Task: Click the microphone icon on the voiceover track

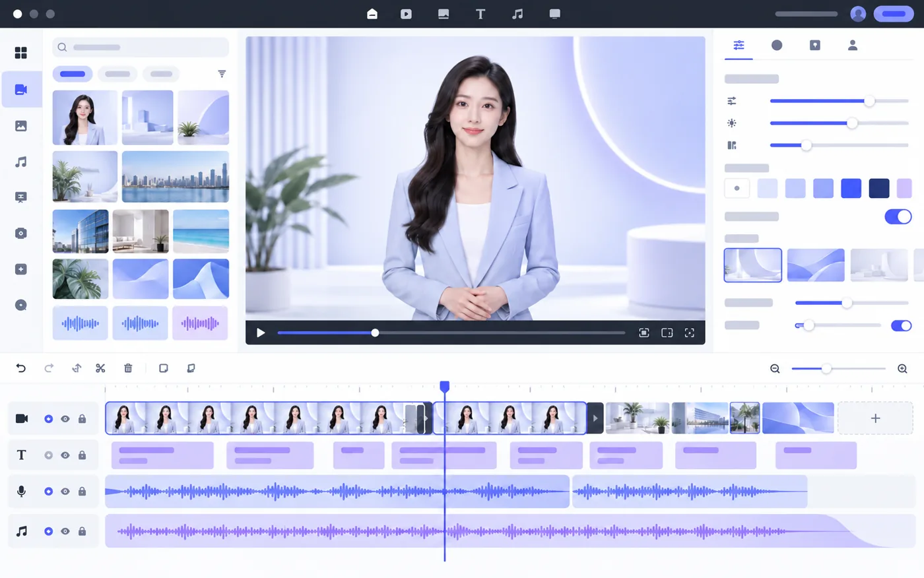Action: [22, 491]
